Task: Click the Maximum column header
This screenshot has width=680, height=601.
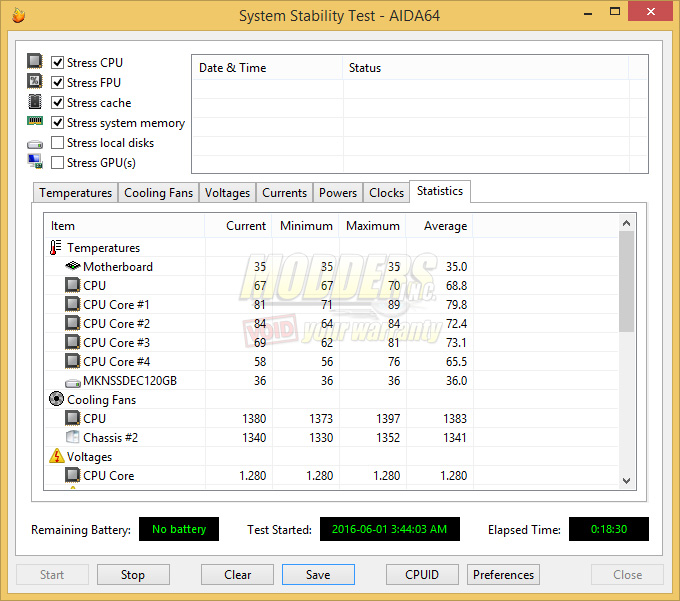Action: (372, 226)
